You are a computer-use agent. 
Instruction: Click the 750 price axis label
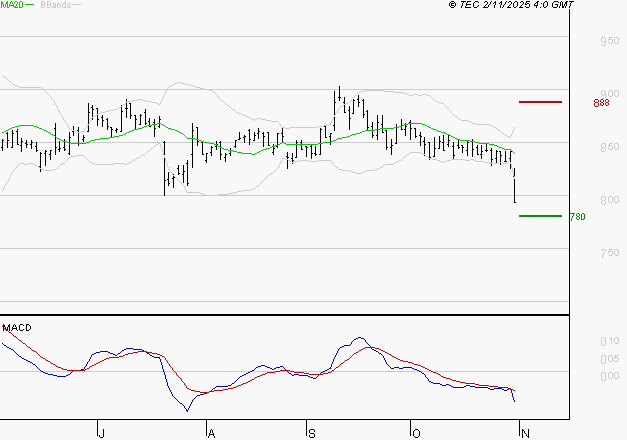pos(609,253)
